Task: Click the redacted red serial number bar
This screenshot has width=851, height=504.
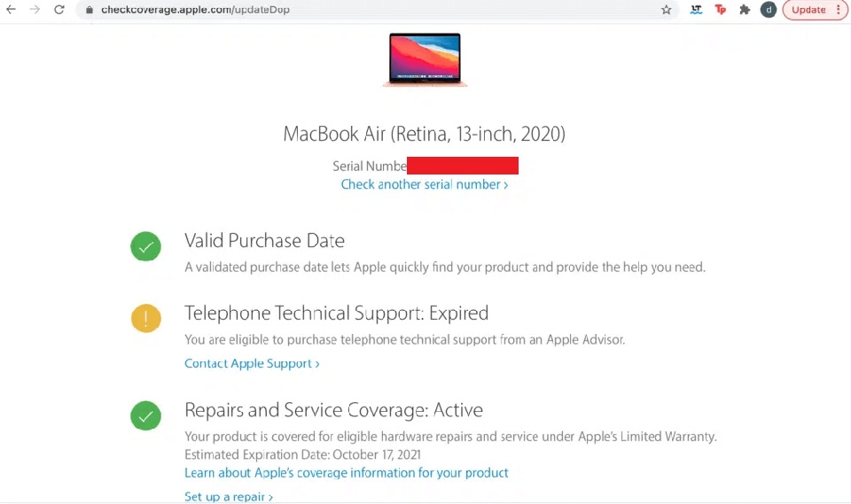Action: 463,166
